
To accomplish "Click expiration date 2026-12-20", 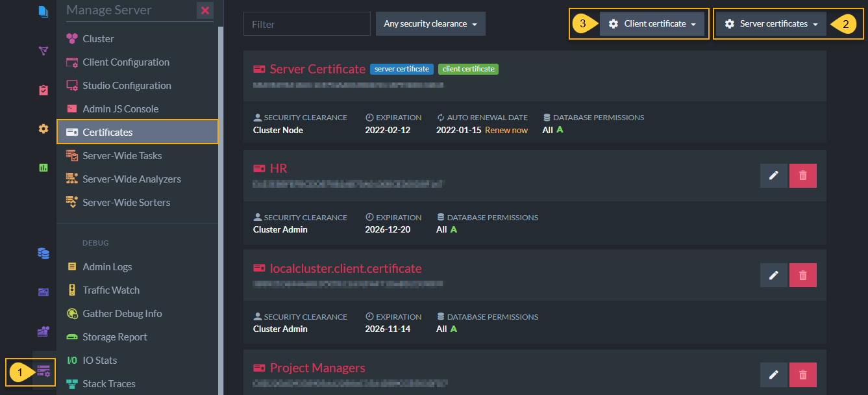I will point(388,229).
